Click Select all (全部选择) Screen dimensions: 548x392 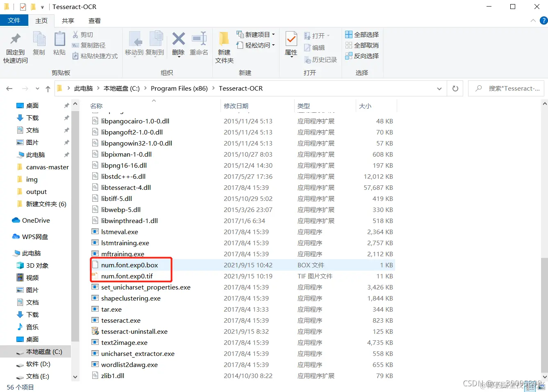pyautogui.click(x=362, y=34)
